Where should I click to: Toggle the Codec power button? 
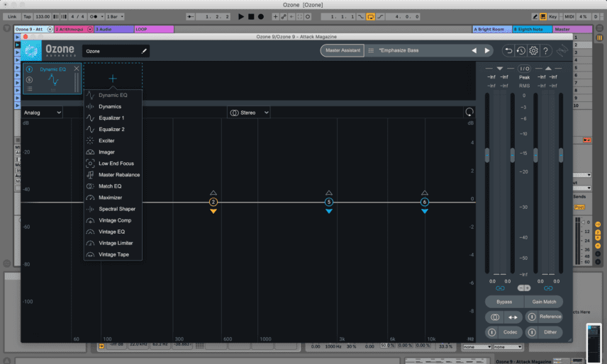coord(492,332)
